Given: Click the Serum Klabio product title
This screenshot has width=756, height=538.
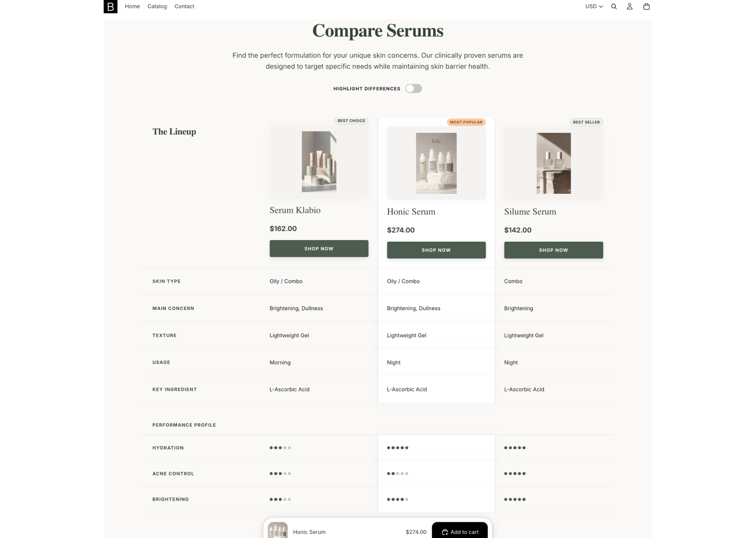Looking at the screenshot, I should click(x=295, y=210).
